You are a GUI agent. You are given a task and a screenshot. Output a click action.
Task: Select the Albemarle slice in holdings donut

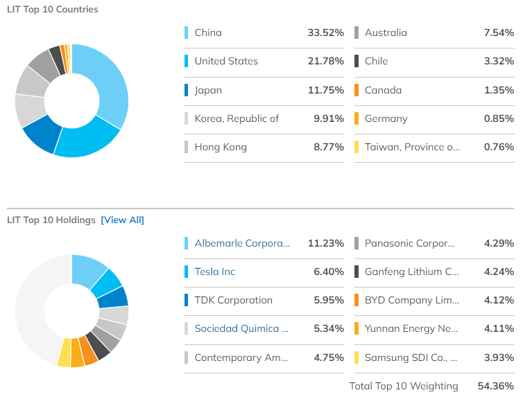88,266
